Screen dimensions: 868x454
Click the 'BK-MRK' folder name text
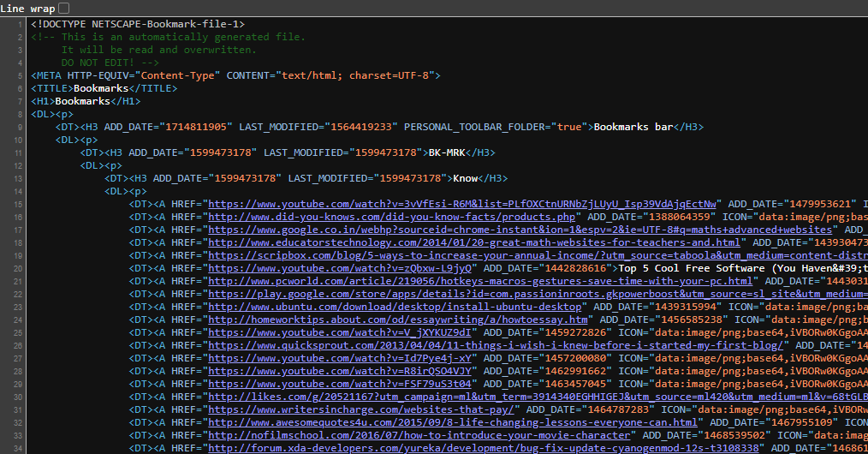448,152
